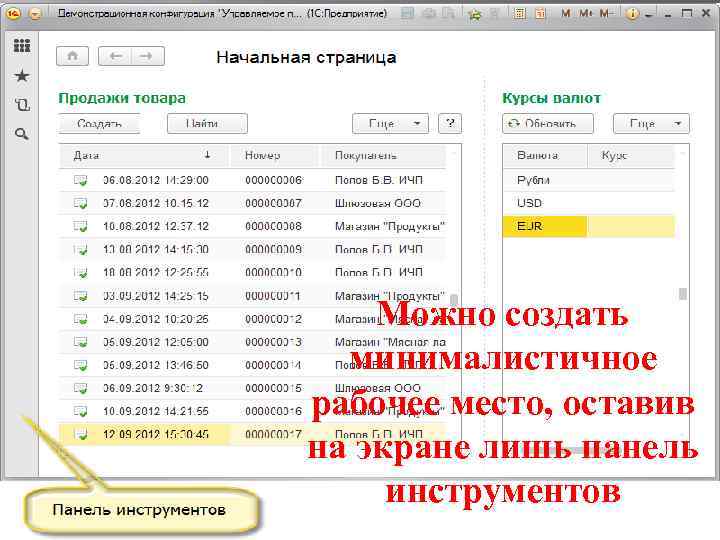720x540 pixels.
Task: Click buyer Шлюзовая ООО in row 00000007
Action: click(x=378, y=203)
